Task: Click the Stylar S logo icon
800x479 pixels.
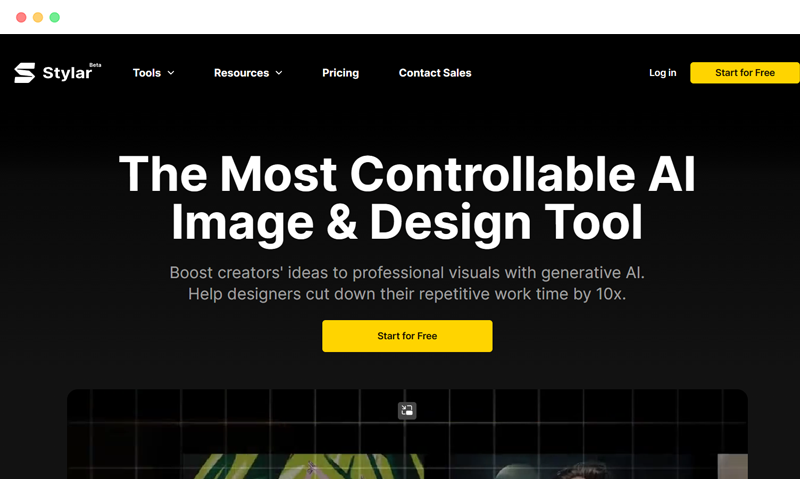Action: 24,72
